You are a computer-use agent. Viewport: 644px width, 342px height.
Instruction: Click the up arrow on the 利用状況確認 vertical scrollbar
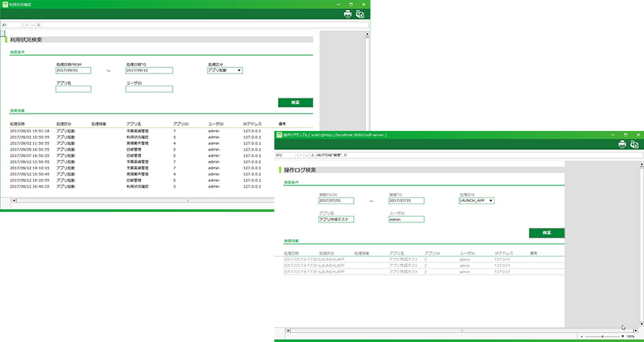[367, 34]
